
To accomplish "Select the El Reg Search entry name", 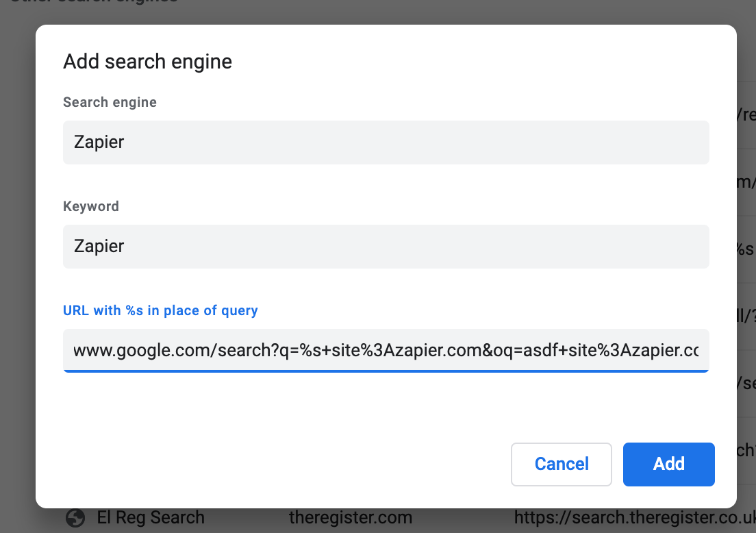I will pyautogui.click(x=151, y=518).
